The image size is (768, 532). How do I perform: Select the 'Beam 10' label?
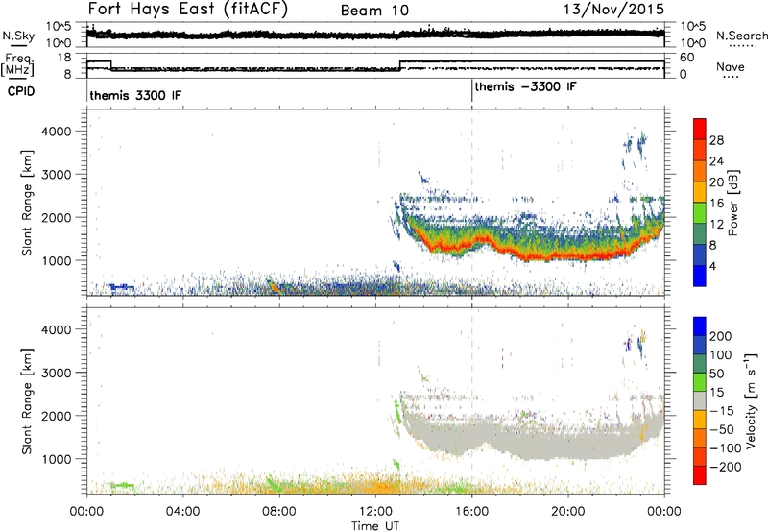click(x=374, y=11)
